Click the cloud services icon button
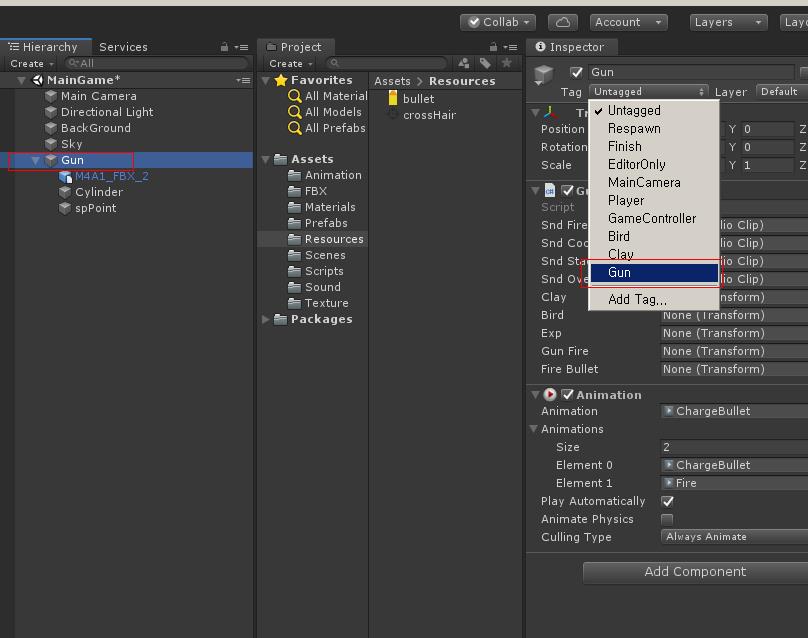This screenshot has height=638, width=808. click(563, 22)
